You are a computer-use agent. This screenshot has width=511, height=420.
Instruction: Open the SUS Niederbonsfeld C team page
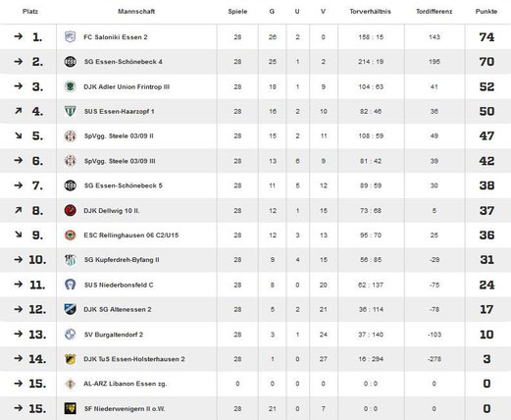(x=119, y=285)
